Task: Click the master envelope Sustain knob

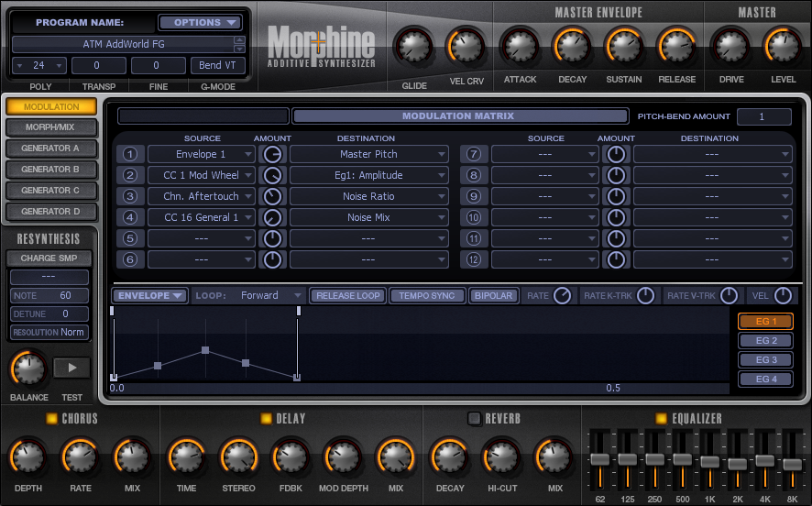Action: point(624,47)
